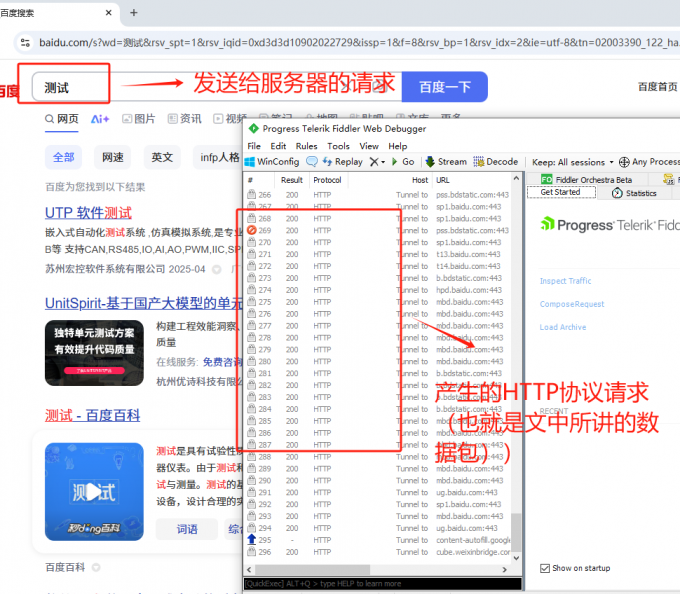Click site info icon in address bar
The height and width of the screenshot is (594, 680).
[25, 42]
